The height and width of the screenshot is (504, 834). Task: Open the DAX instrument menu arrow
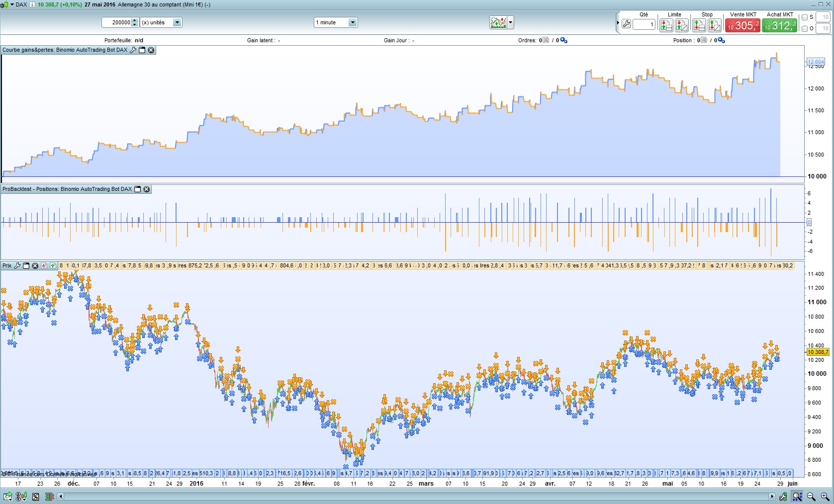(x=12, y=4)
